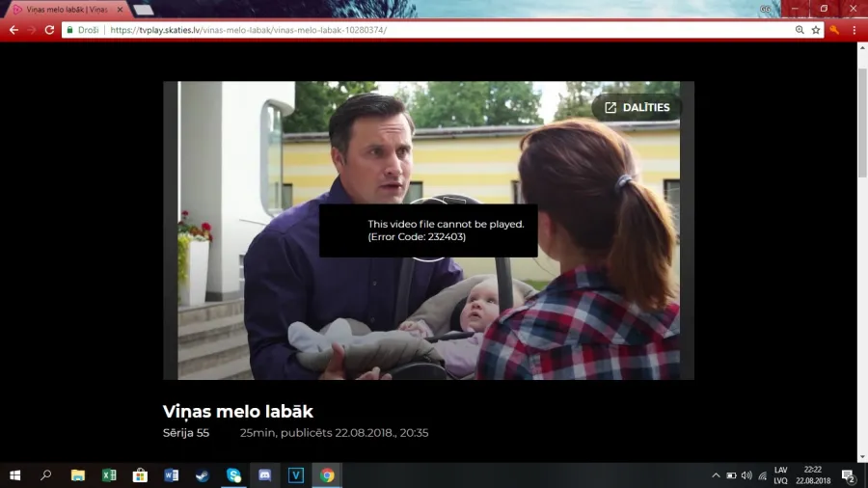The image size is (868, 488).
Task: Click the video player thumbnail area
Action: [x=428, y=230]
